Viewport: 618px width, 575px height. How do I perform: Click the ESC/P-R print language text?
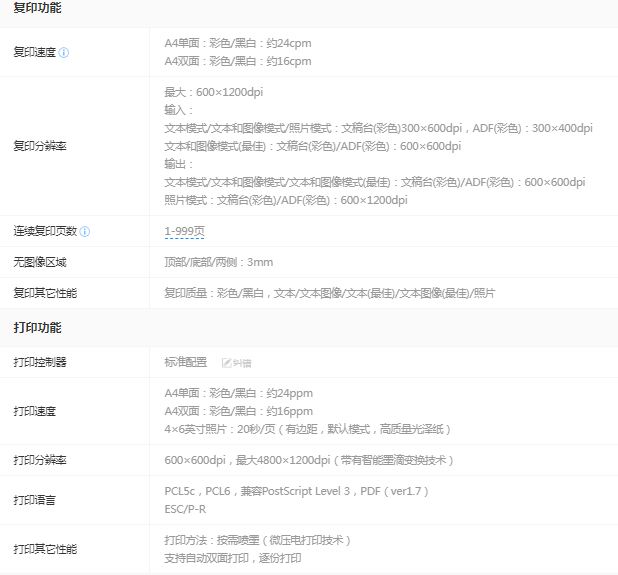pos(187,509)
